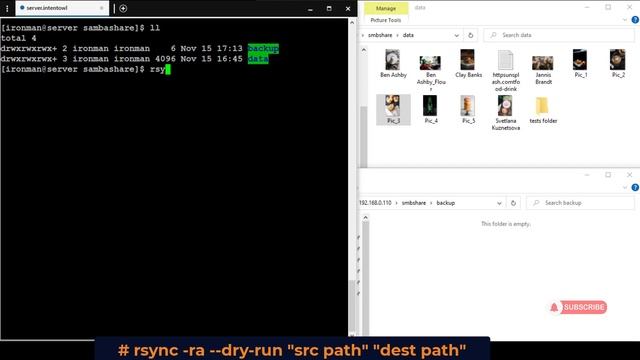Screen dimensions: 640x360
Task: Select the Svetlana Kuznetsova image file
Action: click(x=506, y=113)
